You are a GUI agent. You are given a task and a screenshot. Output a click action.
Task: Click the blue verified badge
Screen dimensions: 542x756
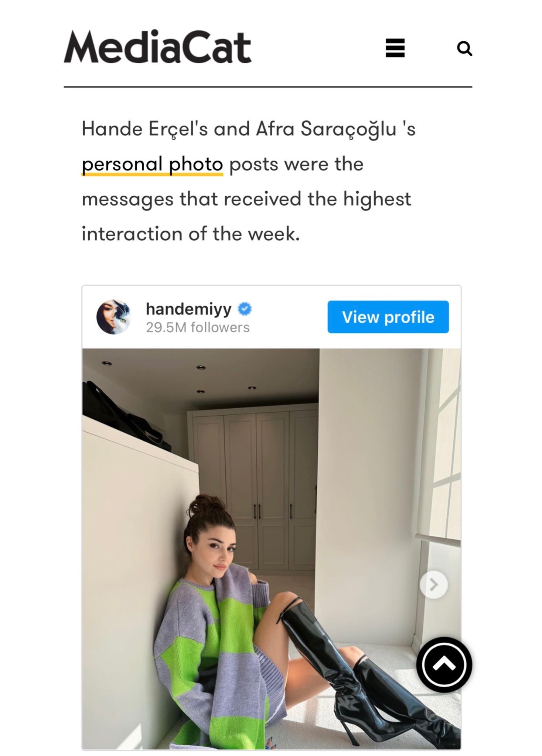[x=245, y=309]
